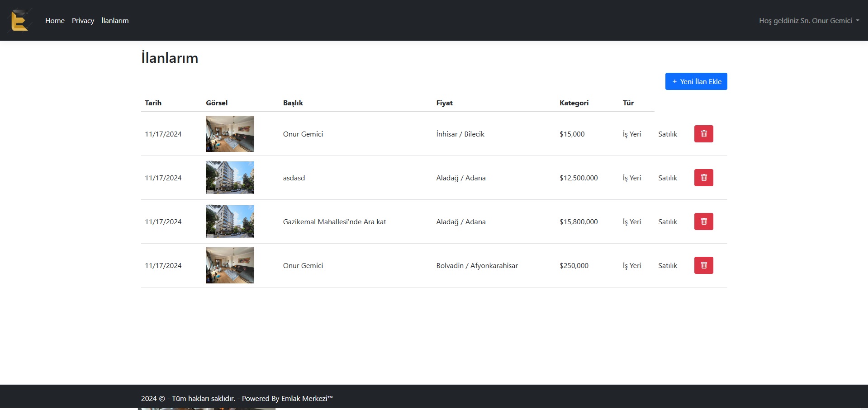Click the Başlık column header
The width and height of the screenshot is (868, 410).
point(293,103)
